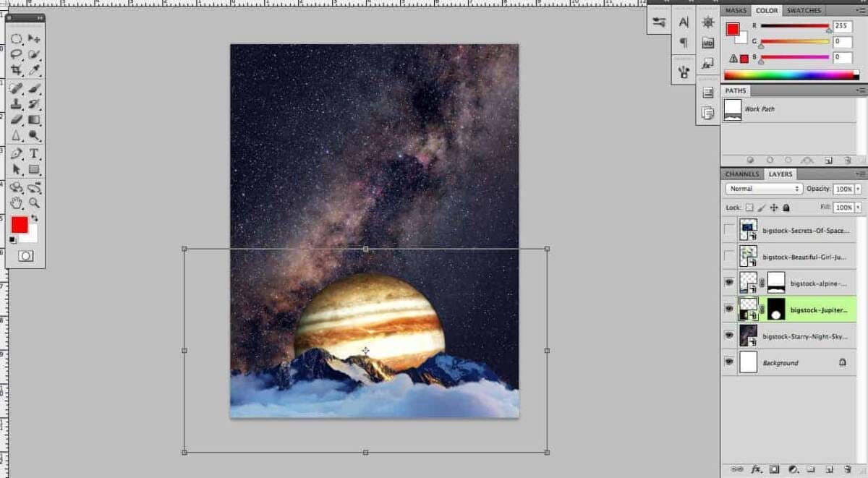Open the layer blending mode dropdown

(763, 189)
